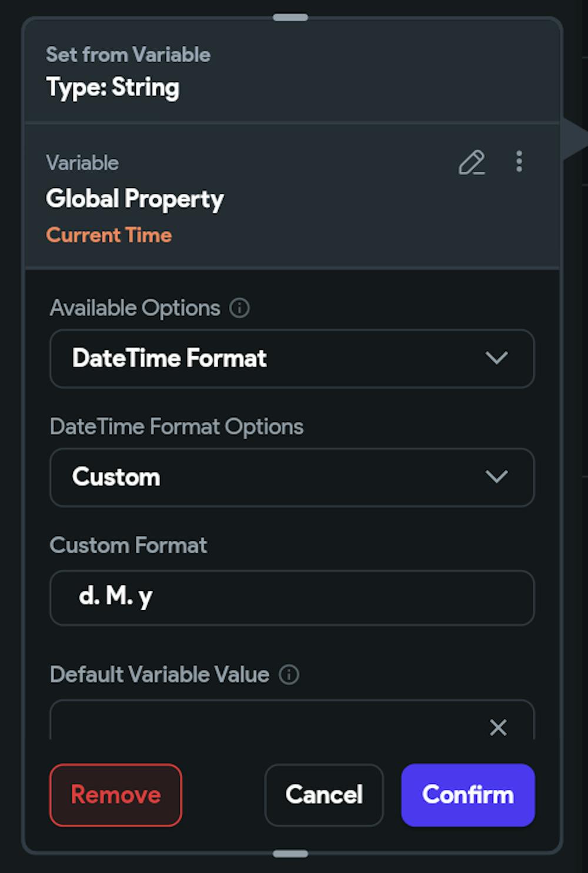The width and height of the screenshot is (588, 873).
Task: Open the three-dot more options menu
Action: coord(519,162)
